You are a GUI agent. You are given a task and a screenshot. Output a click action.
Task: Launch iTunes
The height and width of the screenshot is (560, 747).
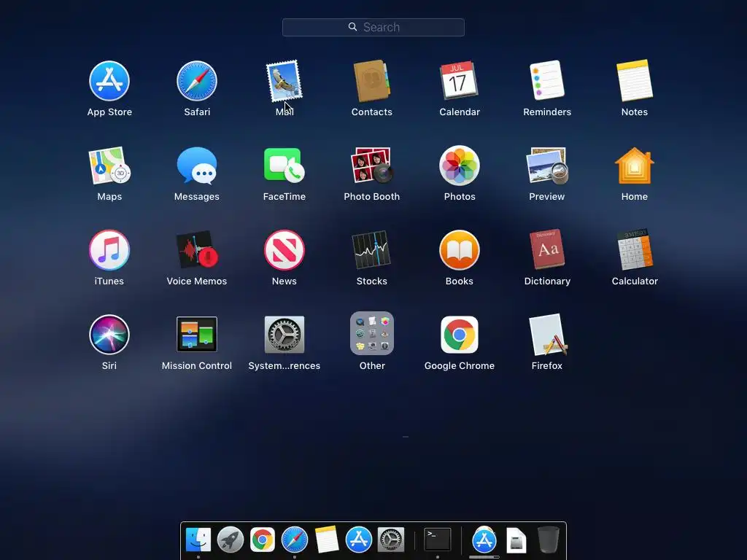(x=109, y=250)
